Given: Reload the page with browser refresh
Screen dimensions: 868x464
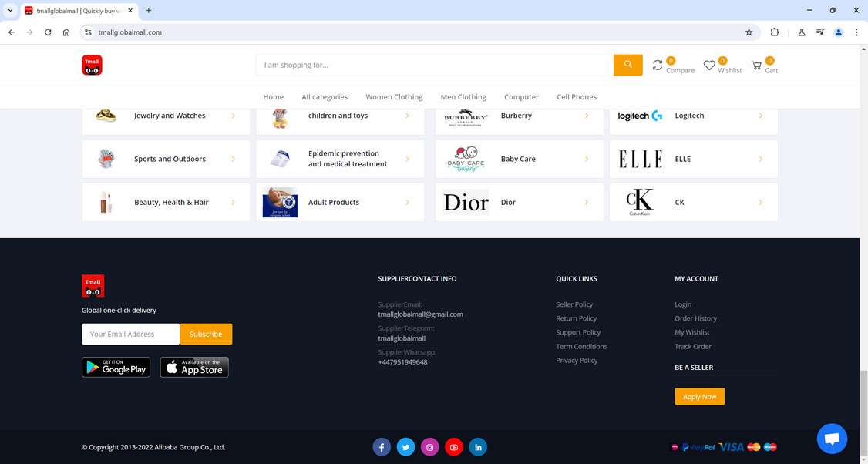Looking at the screenshot, I should (x=48, y=32).
